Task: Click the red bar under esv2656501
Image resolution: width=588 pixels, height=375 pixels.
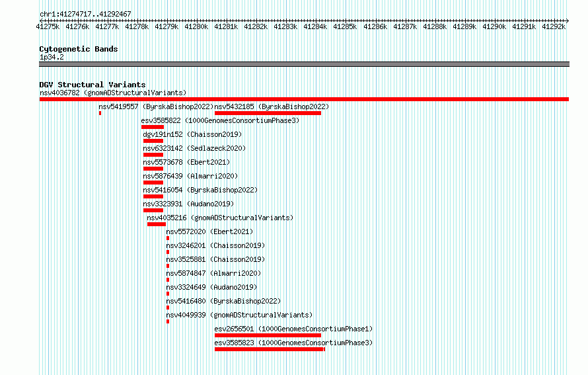Action: point(268,335)
